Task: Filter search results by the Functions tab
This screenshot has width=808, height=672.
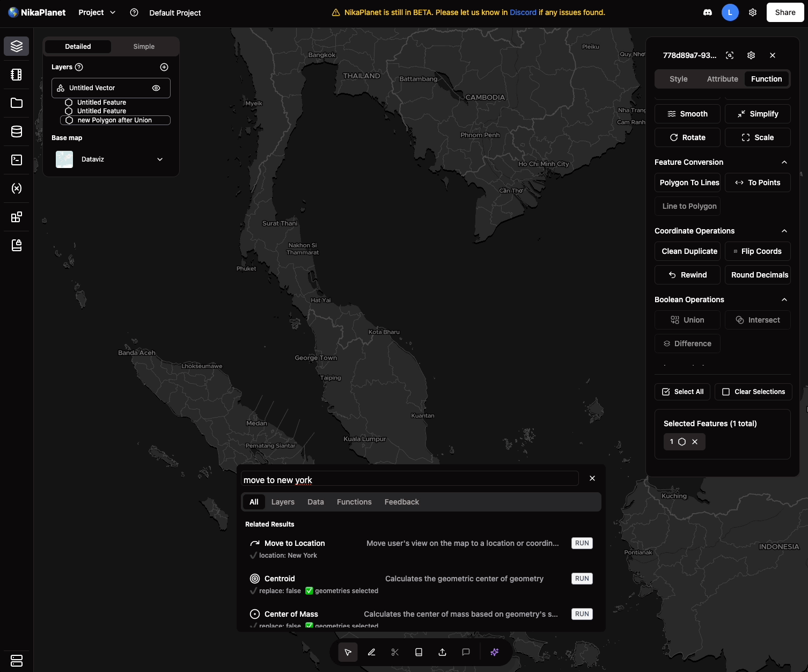Action: pyautogui.click(x=354, y=502)
